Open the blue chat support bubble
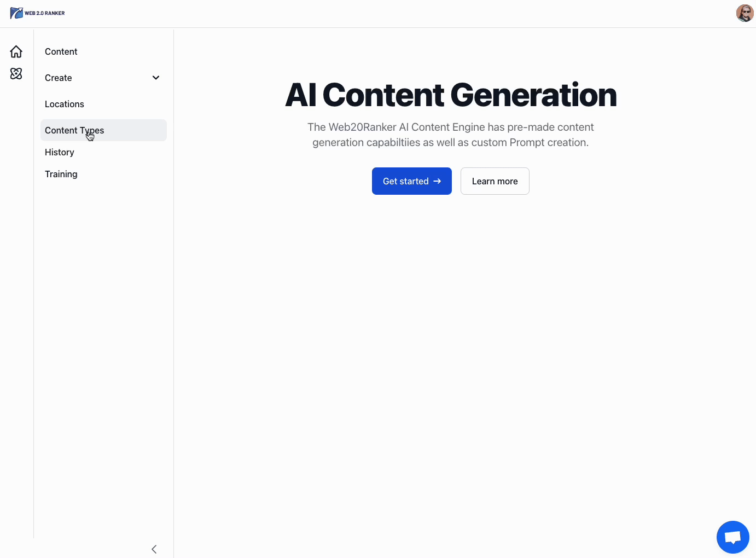Viewport: 756px width, 558px height. tap(733, 537)
